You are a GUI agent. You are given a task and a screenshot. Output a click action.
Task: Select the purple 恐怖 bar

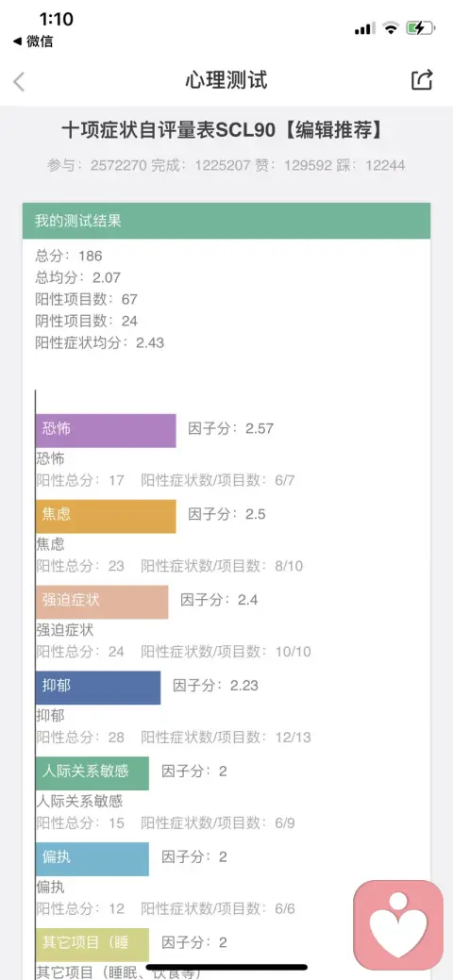pyautogui.click(x=106, y=430)
